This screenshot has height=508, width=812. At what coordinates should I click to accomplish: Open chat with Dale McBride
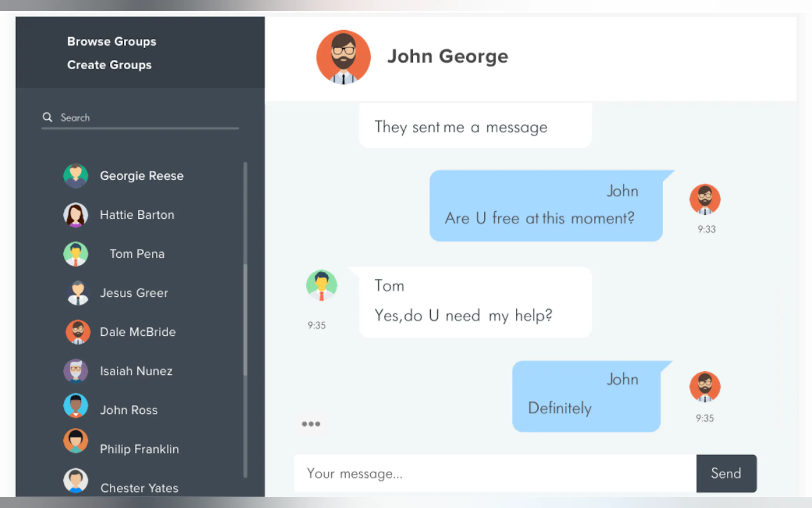pyautogui.click(x=138, y=332)
